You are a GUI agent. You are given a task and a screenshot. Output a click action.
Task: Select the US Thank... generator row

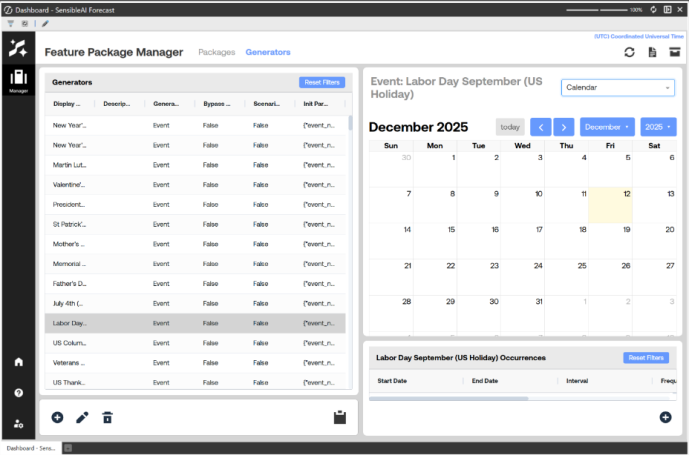click(195, 381)
